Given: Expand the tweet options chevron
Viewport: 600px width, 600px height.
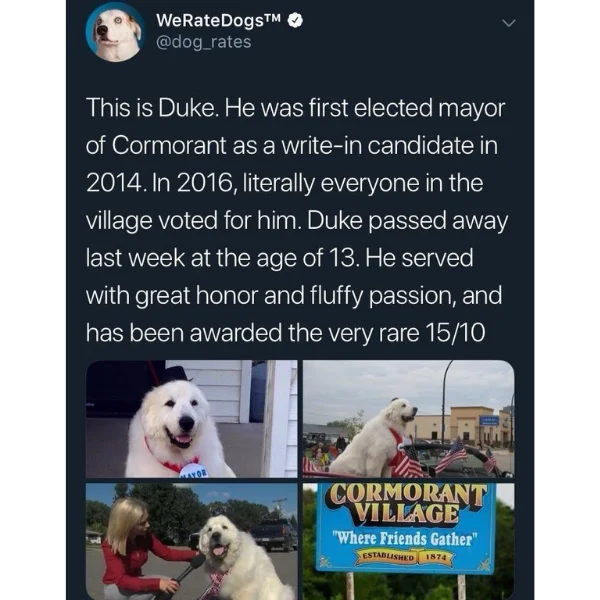Looking at the screenshot, I should tap(509, 23).
